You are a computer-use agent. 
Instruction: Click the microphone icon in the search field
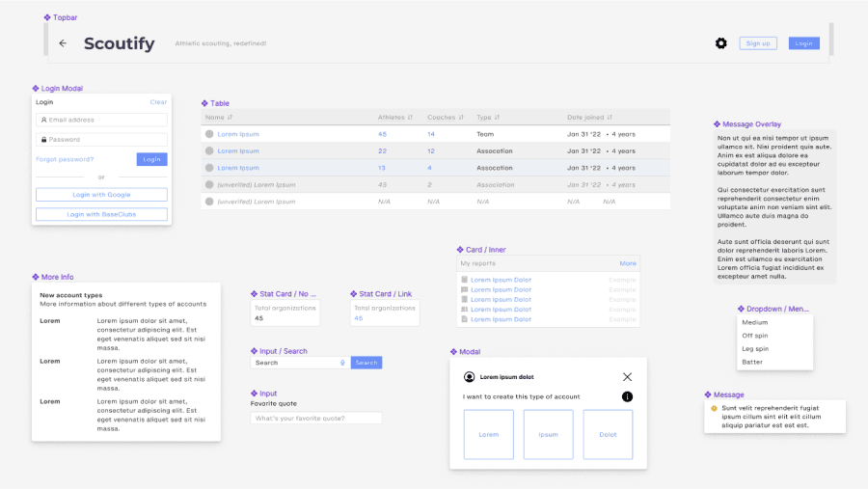pyautogui.click(x=342, y=363)
